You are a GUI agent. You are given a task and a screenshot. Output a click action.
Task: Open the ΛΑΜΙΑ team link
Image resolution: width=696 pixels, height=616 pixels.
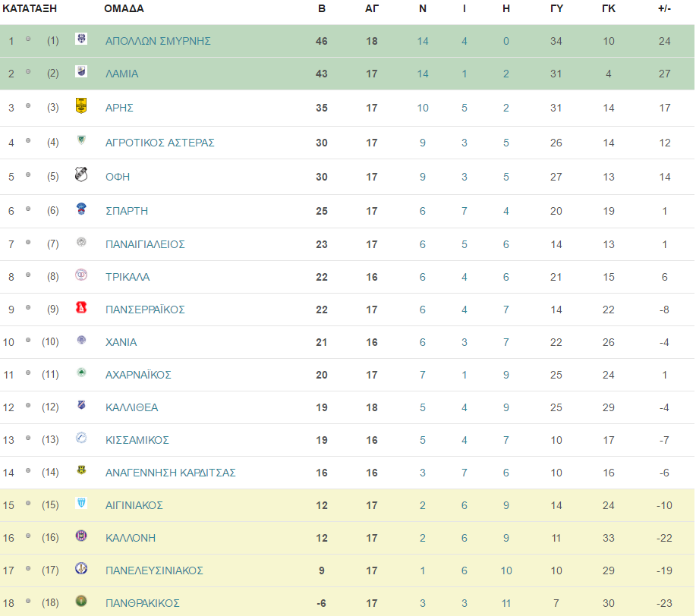tap(121, 74)
